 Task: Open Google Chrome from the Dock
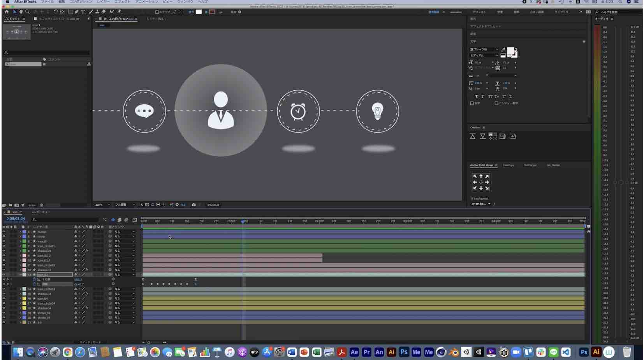[67, 352]
